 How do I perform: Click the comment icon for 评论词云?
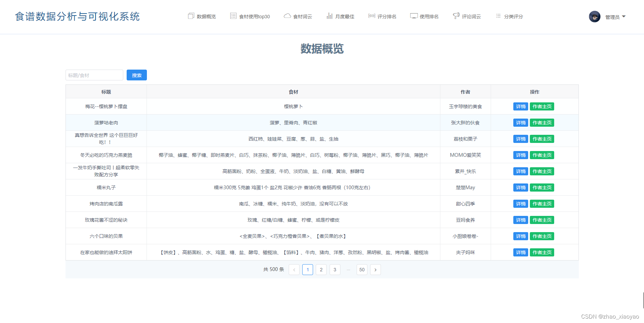pos(456,16)
